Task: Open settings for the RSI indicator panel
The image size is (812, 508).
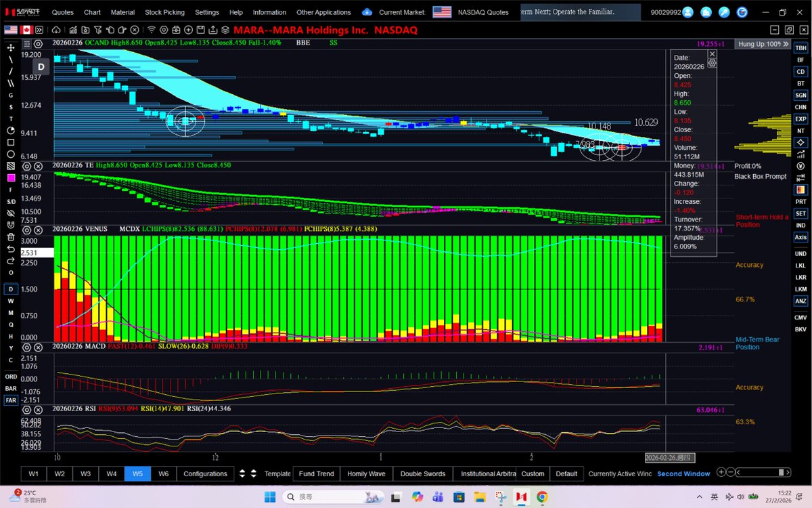Action: (x=26, y=409)
